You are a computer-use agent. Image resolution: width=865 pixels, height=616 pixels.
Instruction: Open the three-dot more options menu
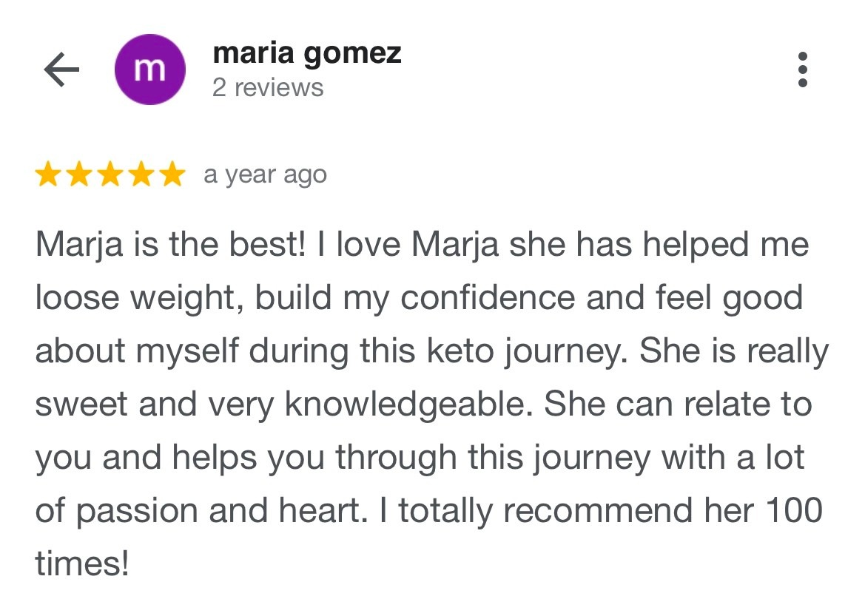(x=803, y=70)
